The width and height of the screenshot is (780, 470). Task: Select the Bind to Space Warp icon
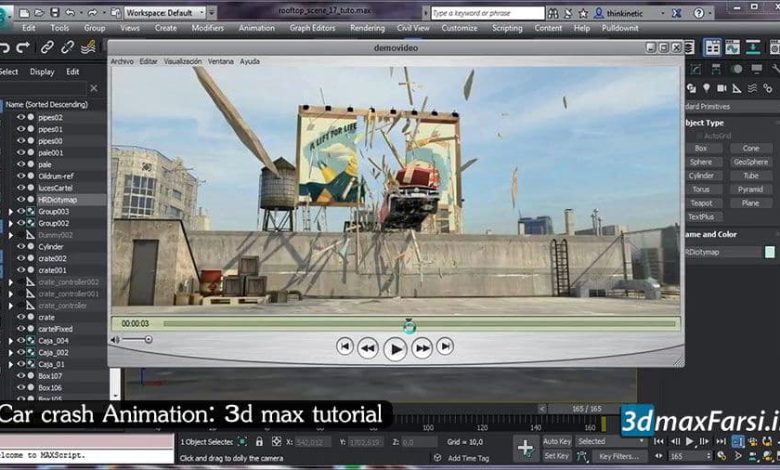coord(88,47)
